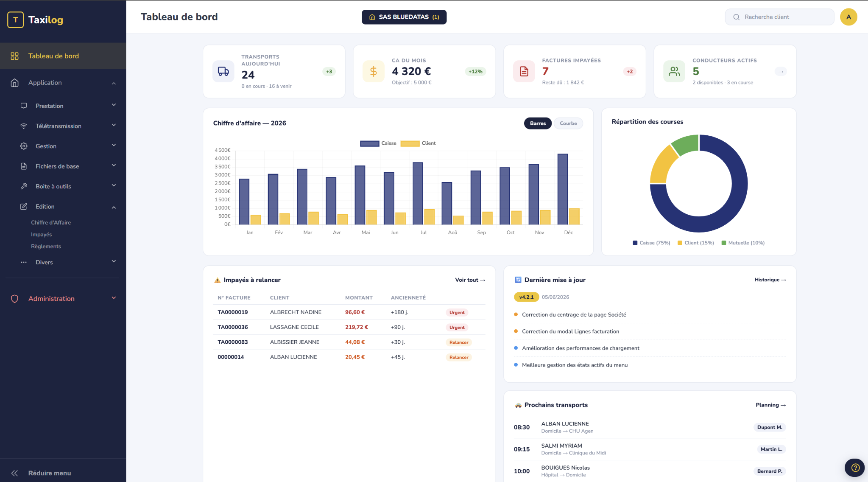The height and width of the screenshot is (482, 868).
Task: Select Tableau de bord menu item
Action: pyautogui.click(x=63, y=56)
